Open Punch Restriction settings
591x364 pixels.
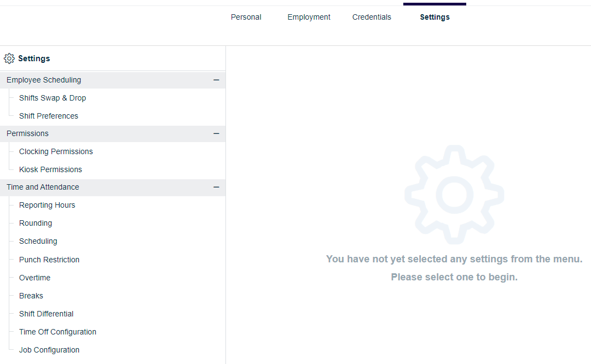click(x=49, y=260)
